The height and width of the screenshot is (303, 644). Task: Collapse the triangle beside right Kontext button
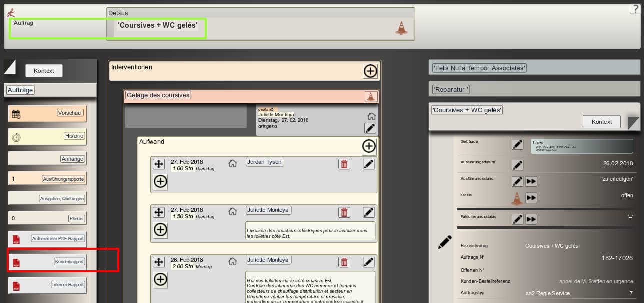[x=634, y=123]
